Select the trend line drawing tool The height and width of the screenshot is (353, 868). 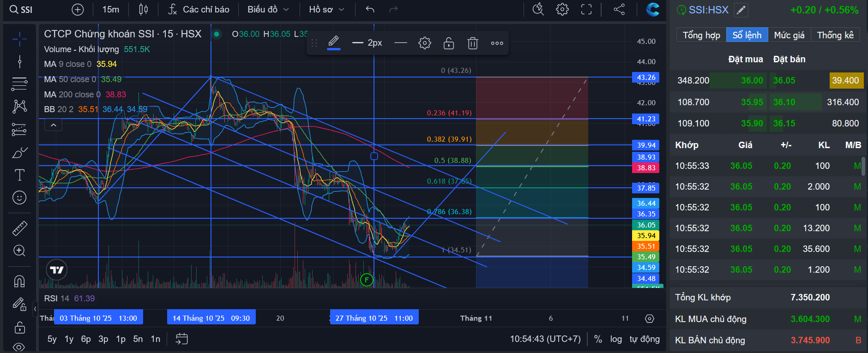pos(19,61)
